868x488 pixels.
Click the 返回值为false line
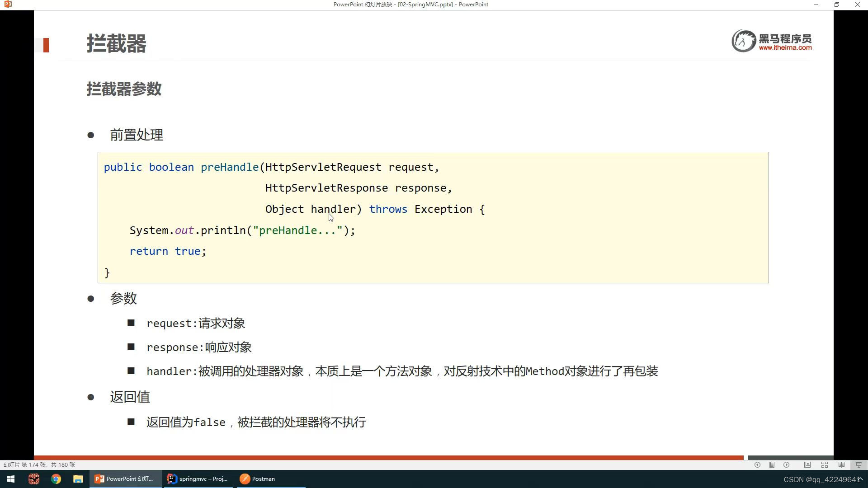pyautogui.click(x=256, y=422)
